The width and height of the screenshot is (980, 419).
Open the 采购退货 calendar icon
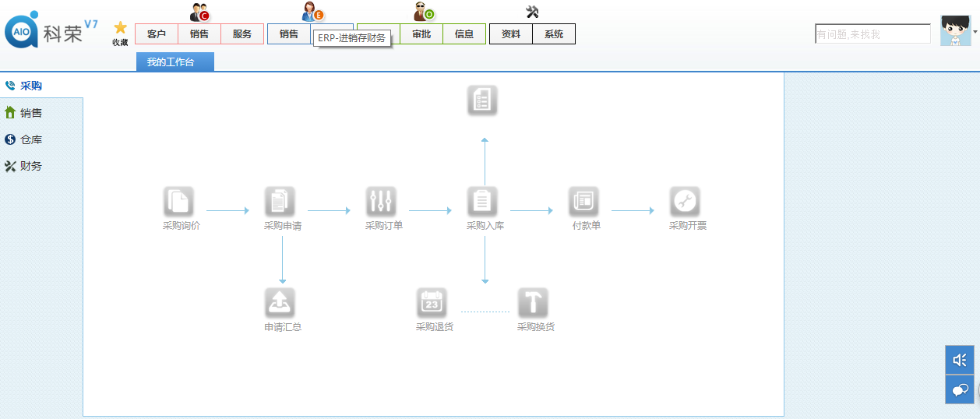click(x=432, y=303)
